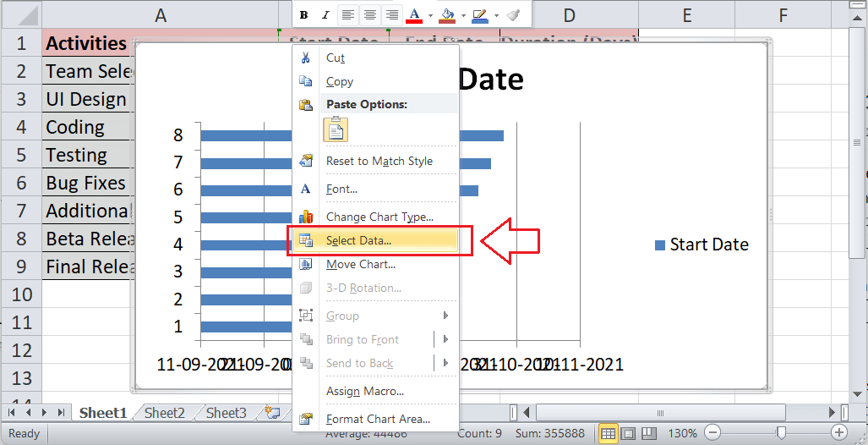Choose Copy from context menu
Image resolution: width=868 pixels, height=445 pixels.
pyautogui.click(x=375, y=81)
